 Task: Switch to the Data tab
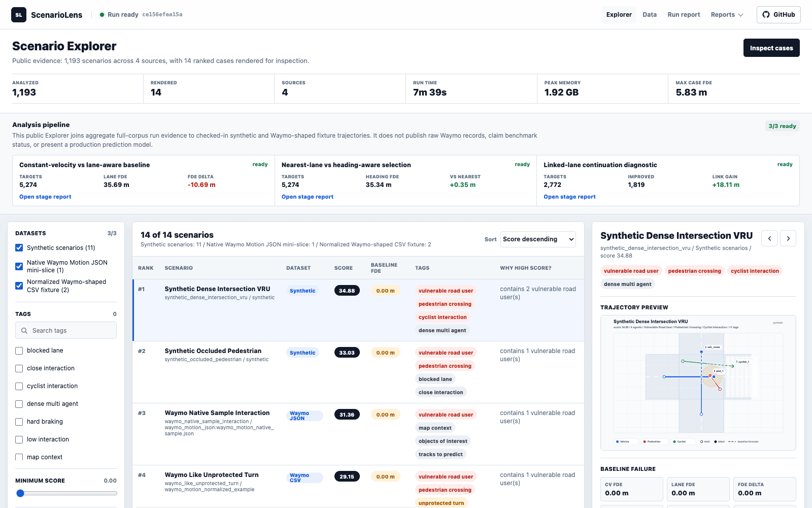click(649, 15)
